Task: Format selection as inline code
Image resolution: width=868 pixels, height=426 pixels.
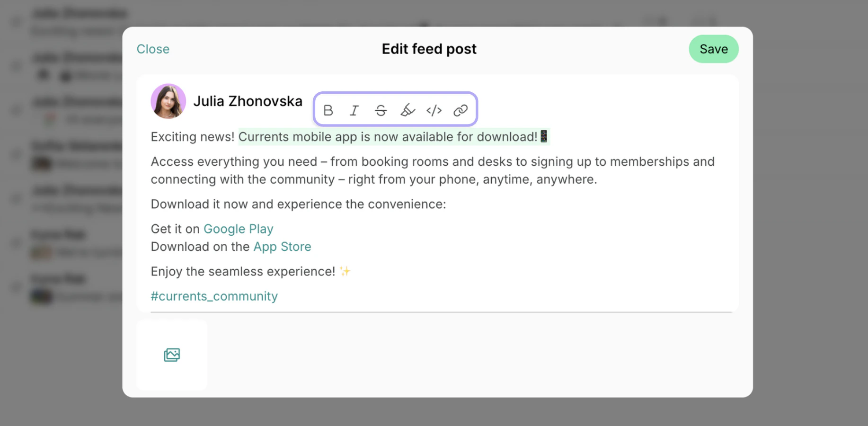Action: [434, 110]
